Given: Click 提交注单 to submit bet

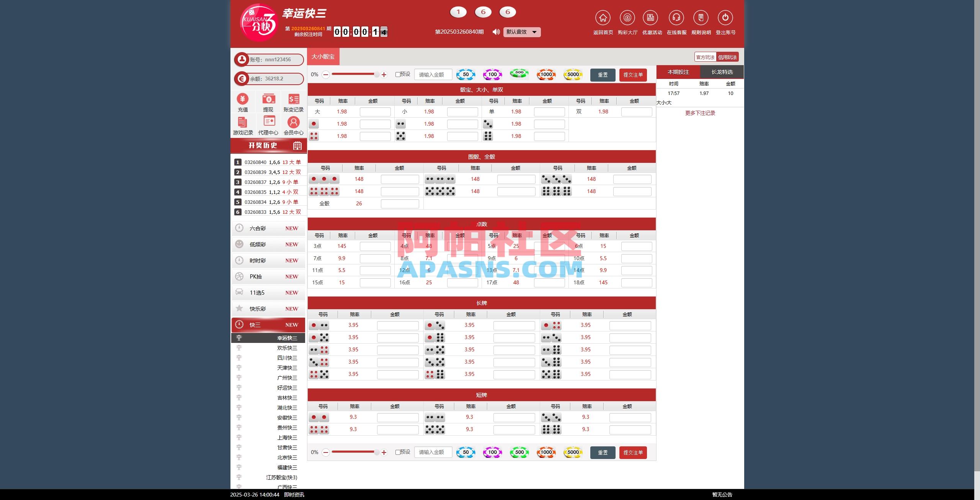Looking at the screenshot, I should tap(633, 75).
